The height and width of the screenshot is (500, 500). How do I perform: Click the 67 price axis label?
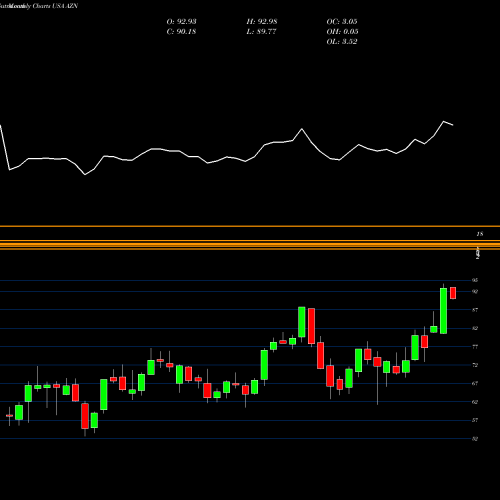(x=475, y=383)
